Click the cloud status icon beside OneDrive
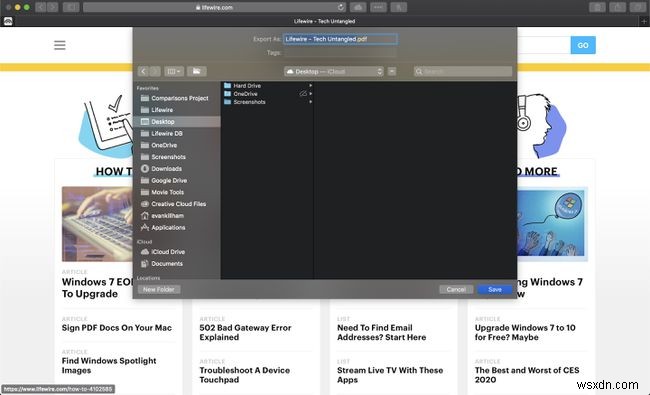650x395 pixels. [x=303, y=94]
